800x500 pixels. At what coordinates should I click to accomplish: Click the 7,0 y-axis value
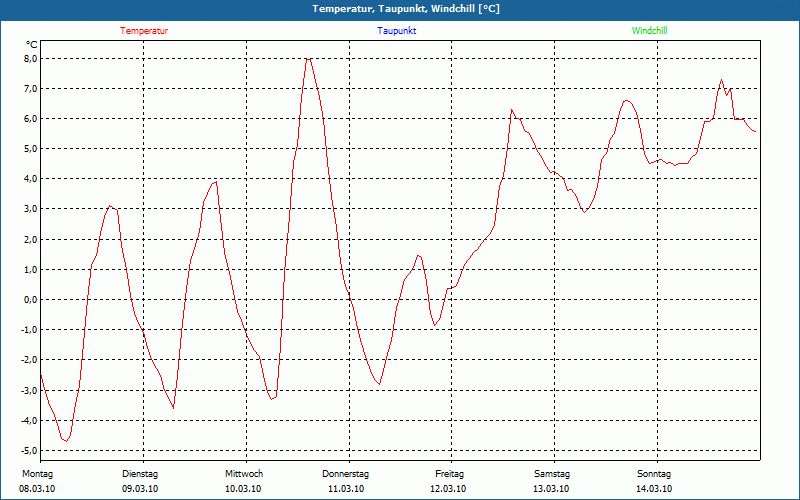coord(31,89)
